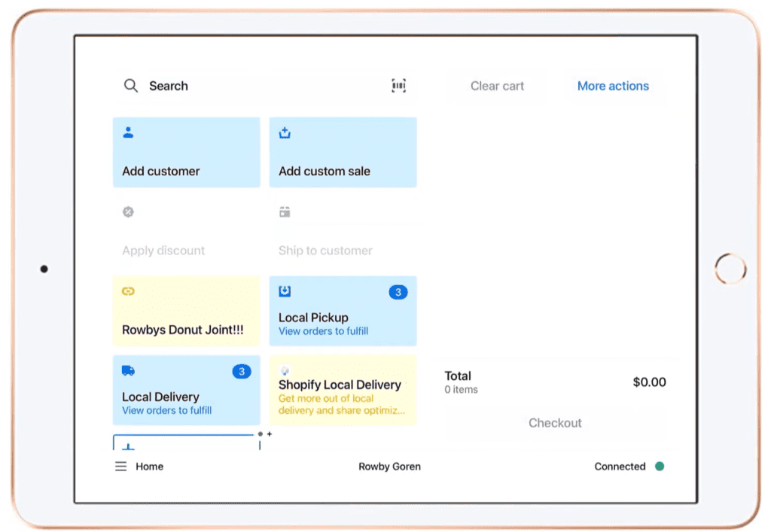Open the hamburger navigation menu
Screen dimensions: 771x532
(120, 467)
